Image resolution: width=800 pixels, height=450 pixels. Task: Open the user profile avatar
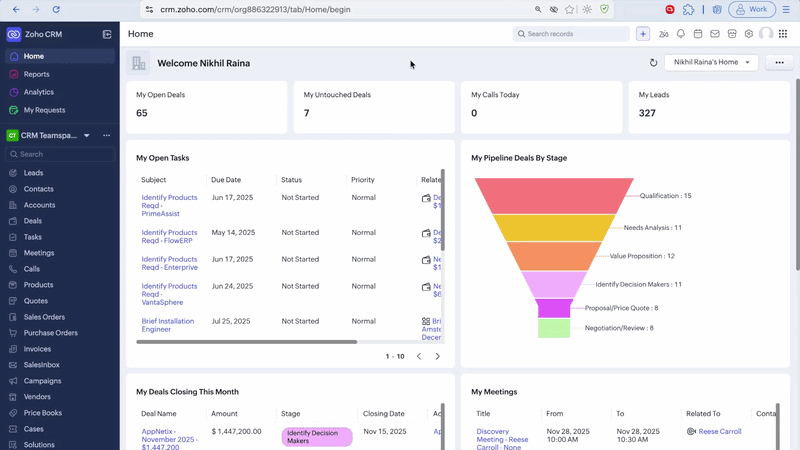766,34
